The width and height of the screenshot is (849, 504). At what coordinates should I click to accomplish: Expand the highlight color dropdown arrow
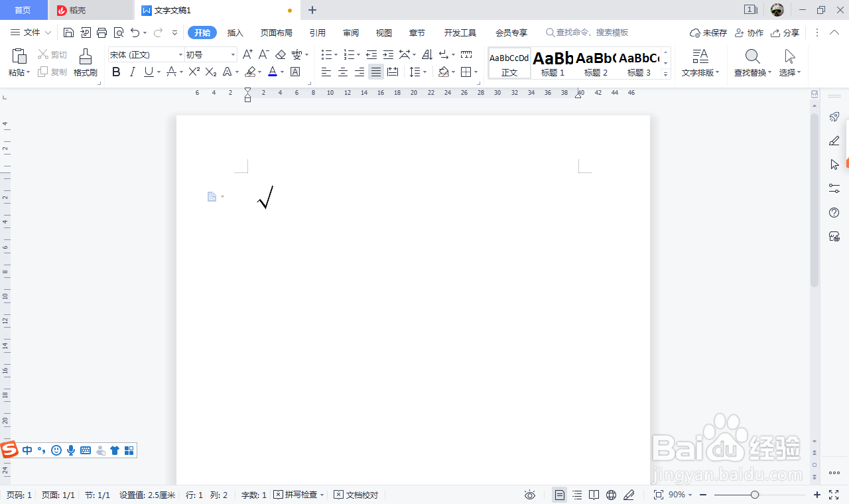point(260,72)
